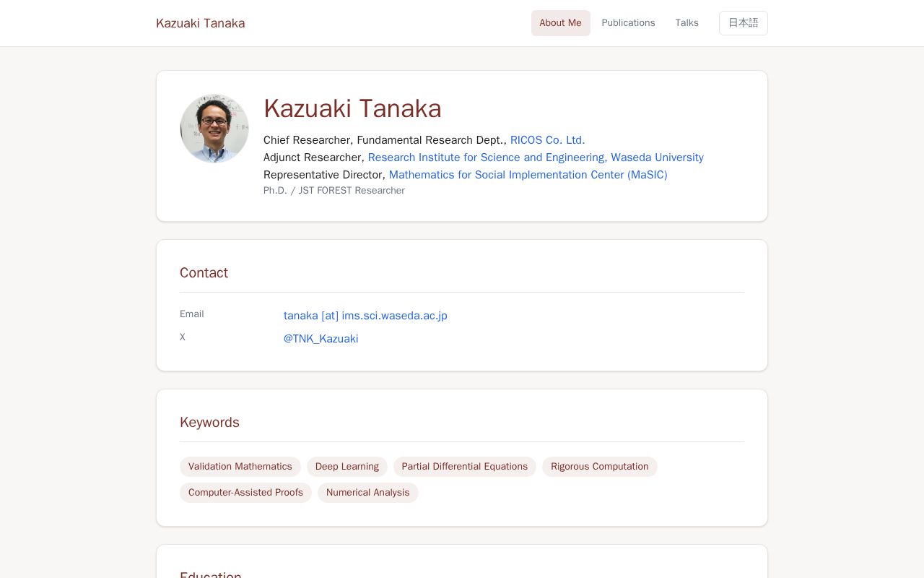
Task: Select the Validation Mathematics keyword tag
Action: (x=240, y=467)
